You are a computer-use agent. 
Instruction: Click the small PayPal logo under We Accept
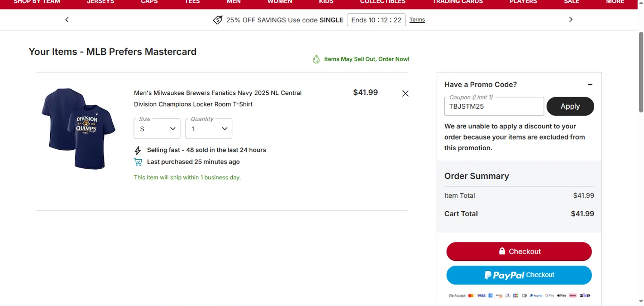[x=536, y=295]
